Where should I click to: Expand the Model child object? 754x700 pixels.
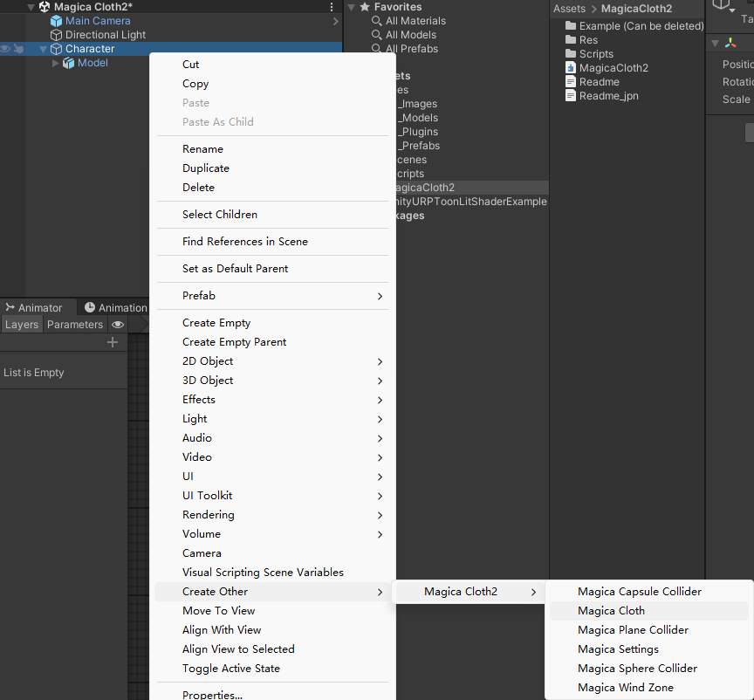pos(55,63)
